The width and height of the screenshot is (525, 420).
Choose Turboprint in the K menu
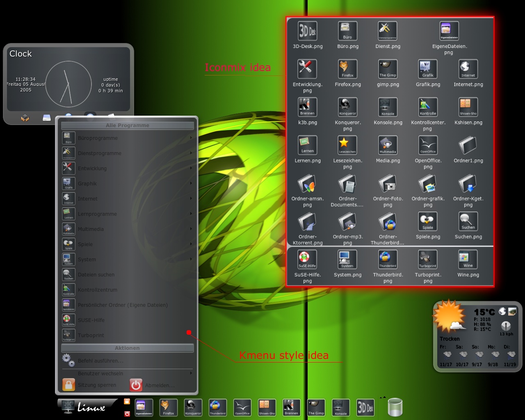(128, 335)
